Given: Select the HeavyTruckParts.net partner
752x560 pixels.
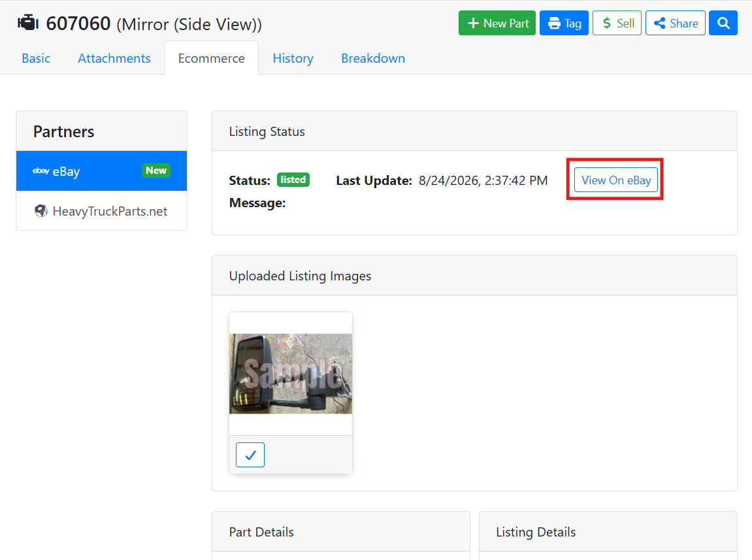Looking at the screenshot, I should click(x=102, y=210).
